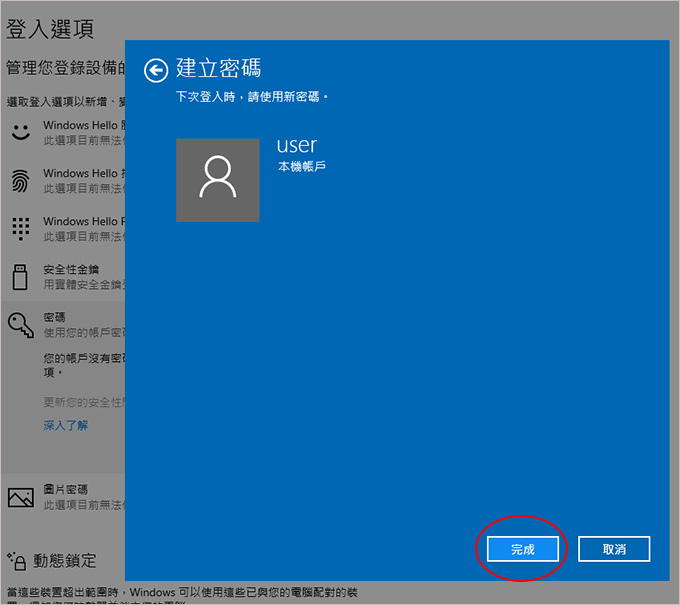Click the back arrow beside 建立密碼

(156, 70)
